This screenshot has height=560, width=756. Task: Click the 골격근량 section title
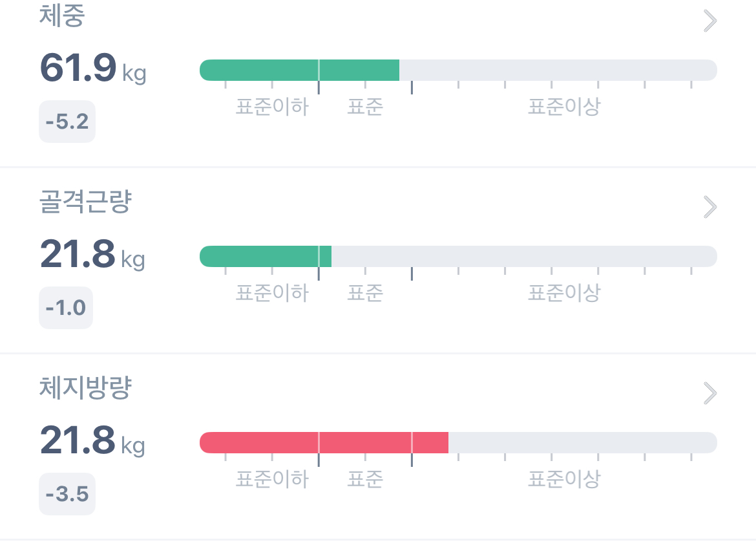coord(85,201)
